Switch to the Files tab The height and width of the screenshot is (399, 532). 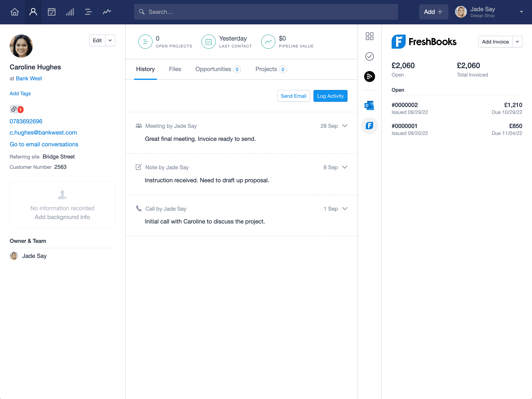click(x=175, y=69)
